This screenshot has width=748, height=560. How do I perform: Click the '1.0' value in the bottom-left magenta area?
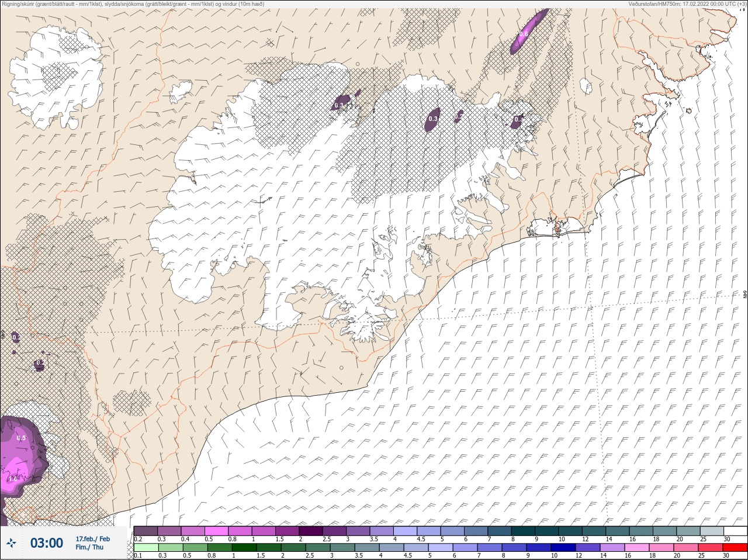click(x=13, y=479)
